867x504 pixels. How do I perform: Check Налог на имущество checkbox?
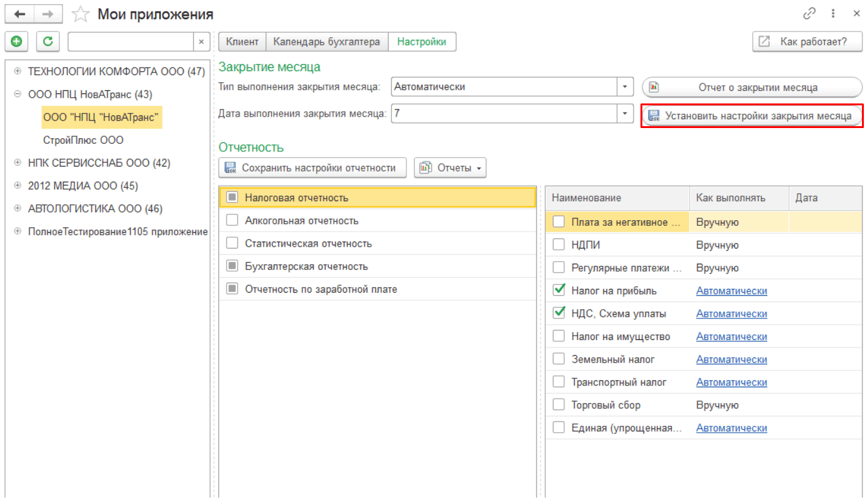click(558, 336)
